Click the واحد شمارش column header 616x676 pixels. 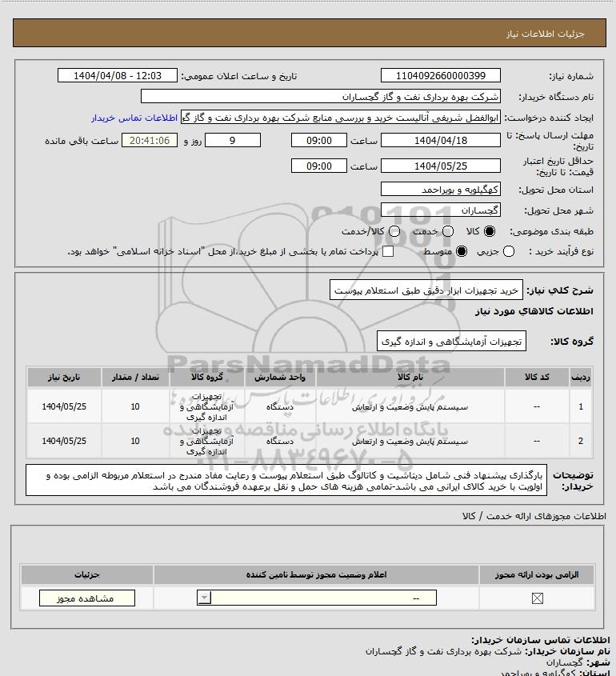(x=280, y=378)
